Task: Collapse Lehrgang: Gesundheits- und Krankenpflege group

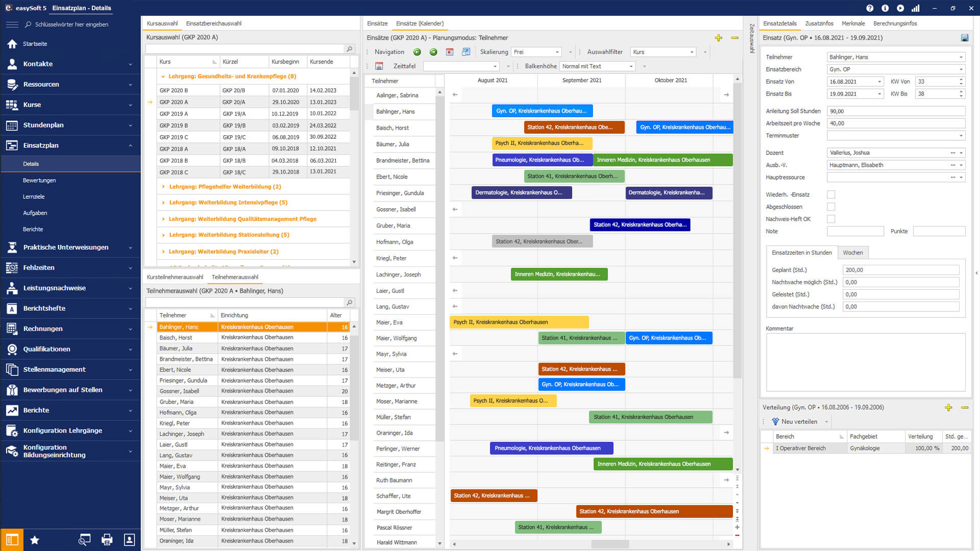Action: point(163,77)
